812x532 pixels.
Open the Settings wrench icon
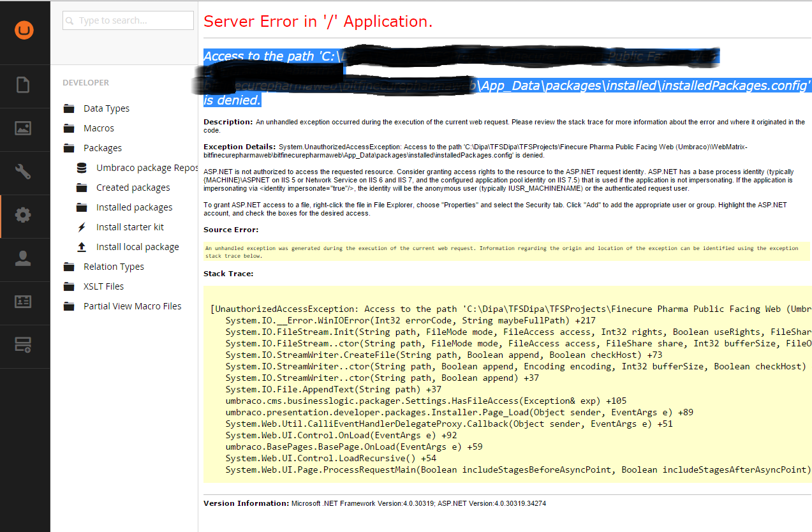[x=23, y=172]
